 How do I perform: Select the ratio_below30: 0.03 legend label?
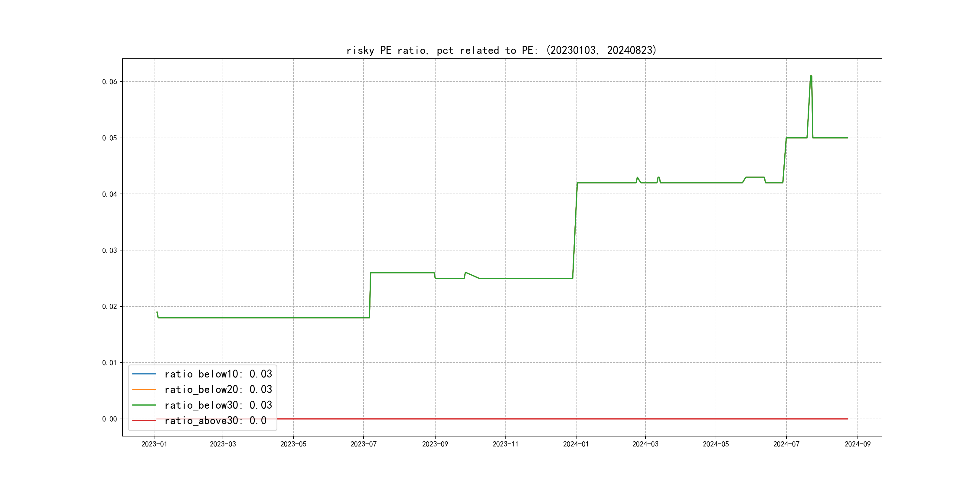(x=218, y=405)
